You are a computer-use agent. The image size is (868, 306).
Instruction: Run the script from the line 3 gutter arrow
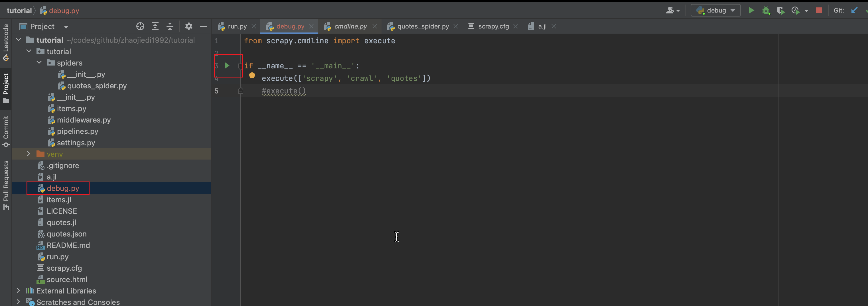227,66
